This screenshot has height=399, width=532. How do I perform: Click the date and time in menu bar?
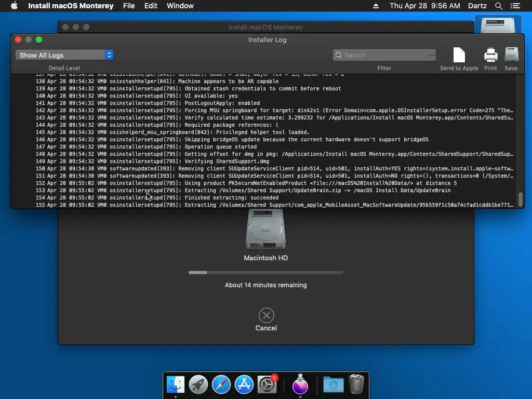point(425,6)
